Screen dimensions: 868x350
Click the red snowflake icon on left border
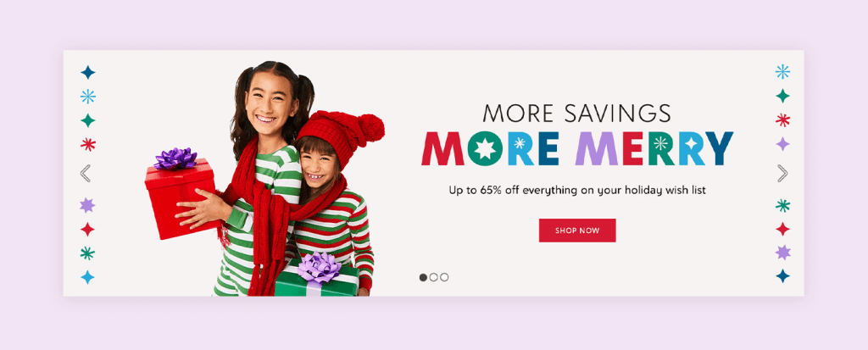click(88, 145)
